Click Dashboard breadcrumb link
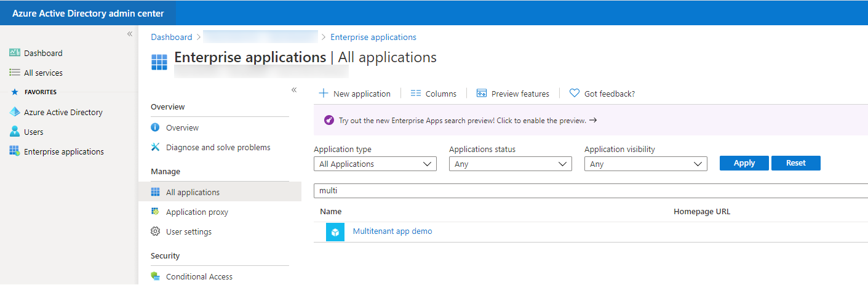 (172, 37)
